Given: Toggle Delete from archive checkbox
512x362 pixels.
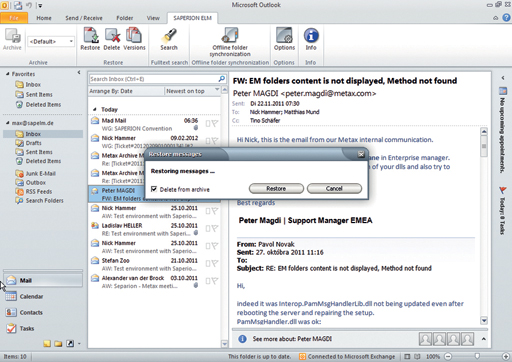Looking at the screenshot, I should tap(154, 189).
